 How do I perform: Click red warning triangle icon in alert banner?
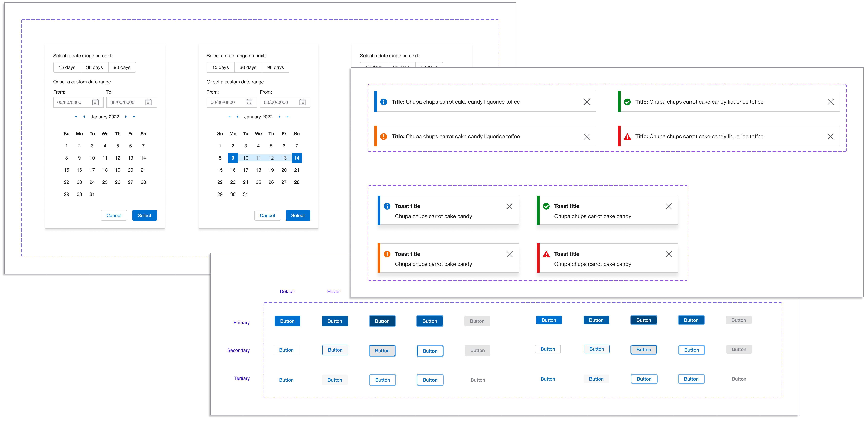(x=627, y=136)
